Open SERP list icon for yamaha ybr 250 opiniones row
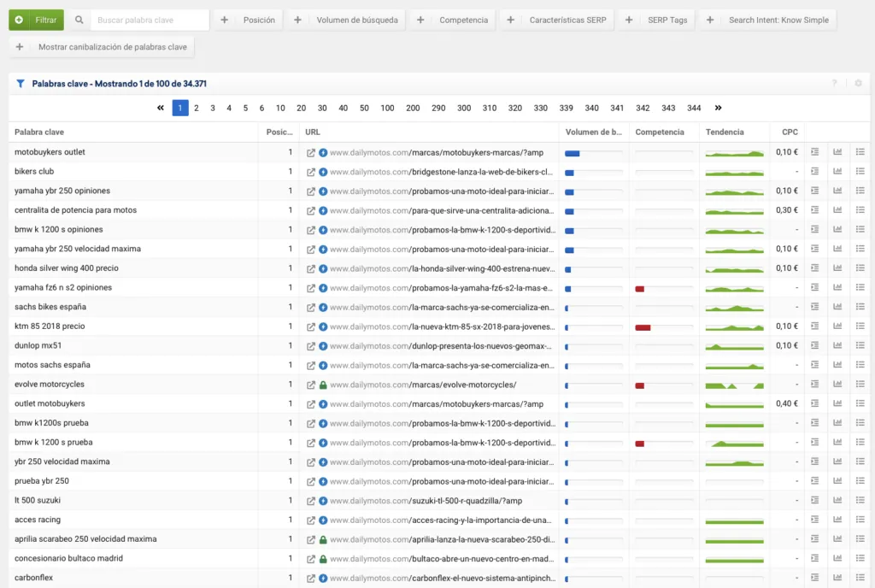The image size is (875, 588). pyautogui.click(x=814, y=191)
